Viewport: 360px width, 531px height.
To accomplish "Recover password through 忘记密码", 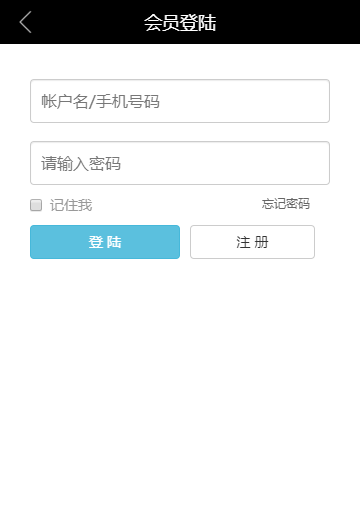I will coord(286,204).
